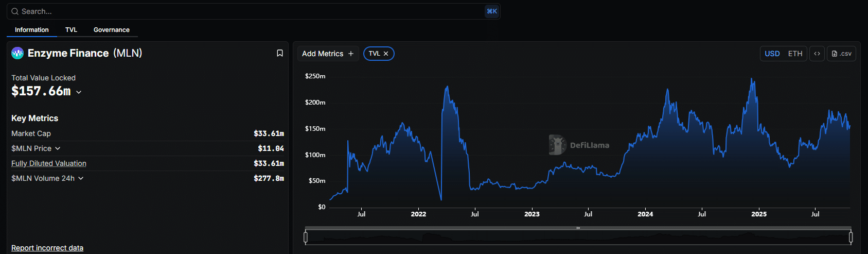Click the $11.04 MLN price value
Viewport: 868px width, 254px height.
click(x=271, y=148)
